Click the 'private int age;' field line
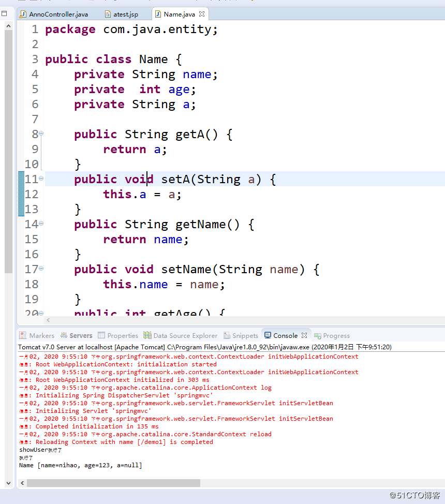The width and height of the screenshot is (445, 504). 135,90
